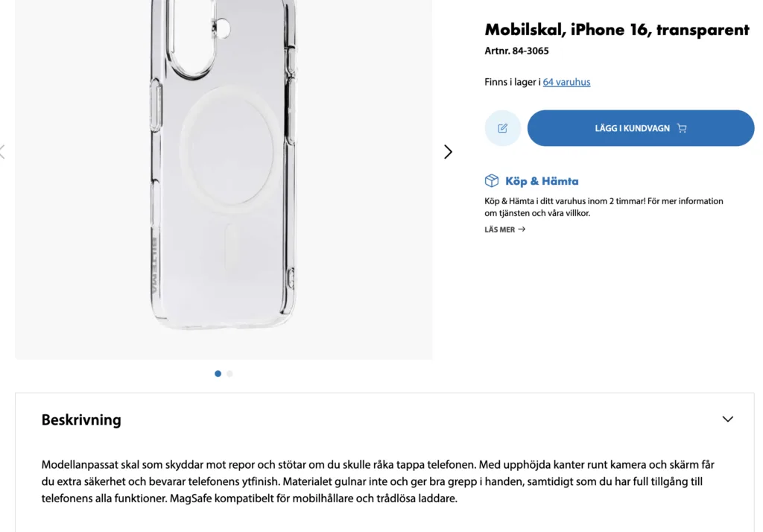Switch to the second image carousel dot

coord(229,374)
